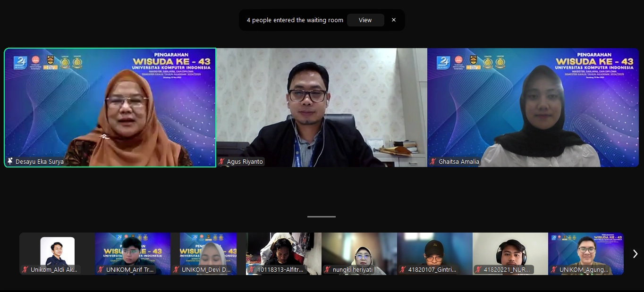The height and width of the screenshot is (292, 644).
Task: Click muted mic icon beside UNIKOM_Agung
Action: pos(554,270)
